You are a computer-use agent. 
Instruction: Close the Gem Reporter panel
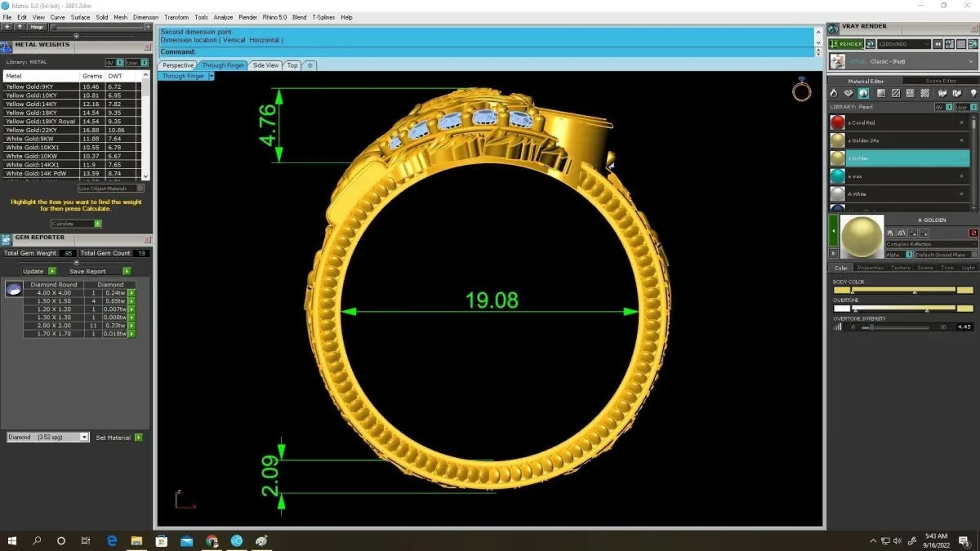[148, 239]
